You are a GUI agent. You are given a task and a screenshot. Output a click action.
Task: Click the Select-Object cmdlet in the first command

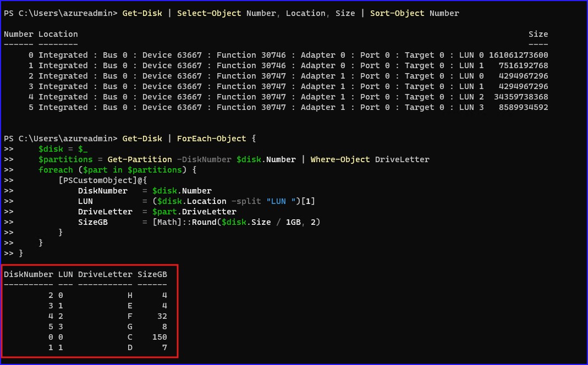click(x=211, y=13)
